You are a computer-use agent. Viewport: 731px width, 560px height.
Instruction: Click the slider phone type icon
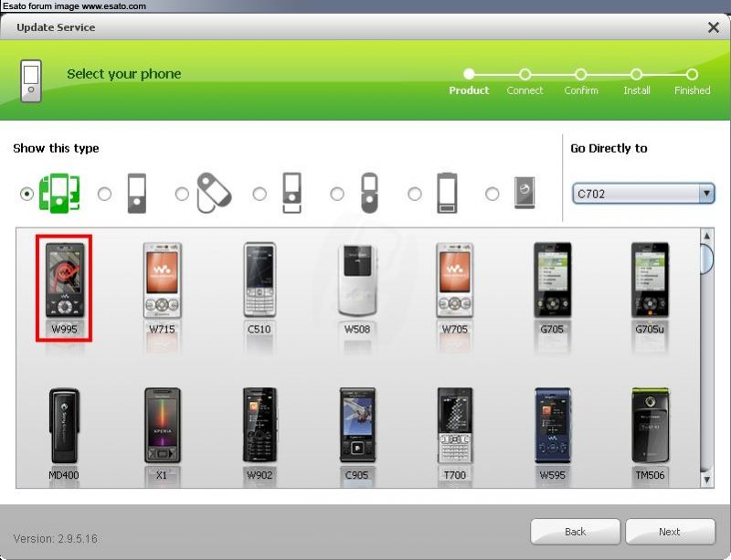coord(291,193)
